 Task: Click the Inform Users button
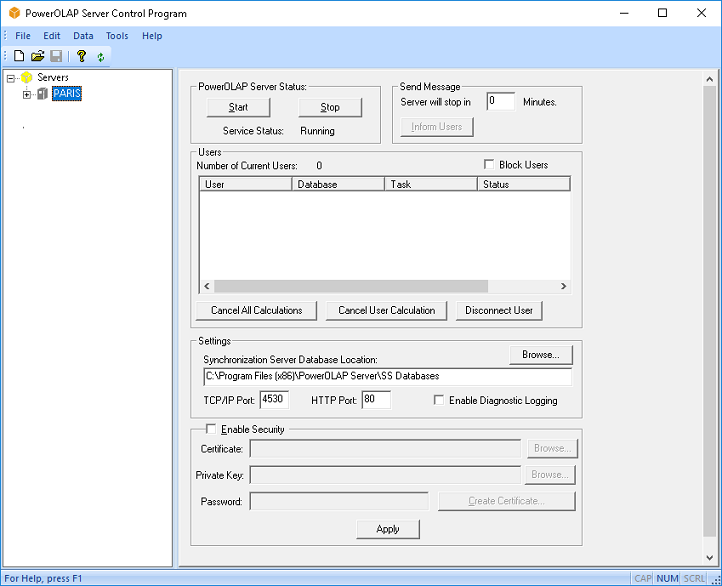(x=437, y=127)
